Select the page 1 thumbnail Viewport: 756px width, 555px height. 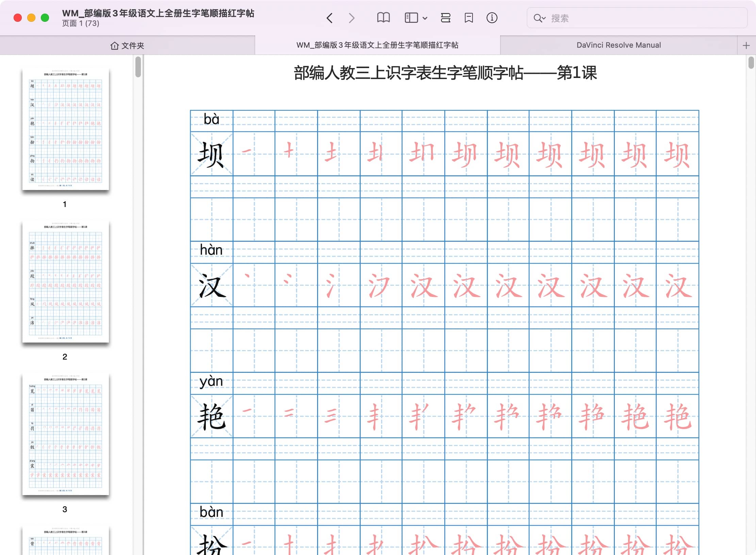(x=66, y=129)
